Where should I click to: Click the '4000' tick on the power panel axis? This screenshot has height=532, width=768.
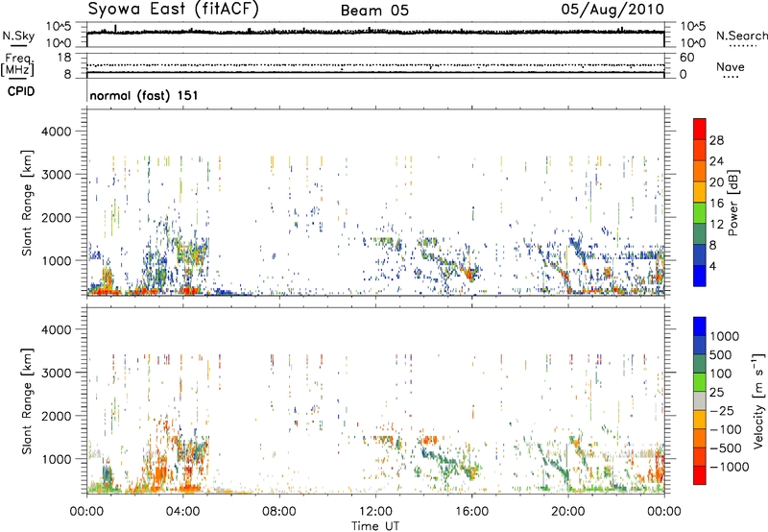[56, 132]
